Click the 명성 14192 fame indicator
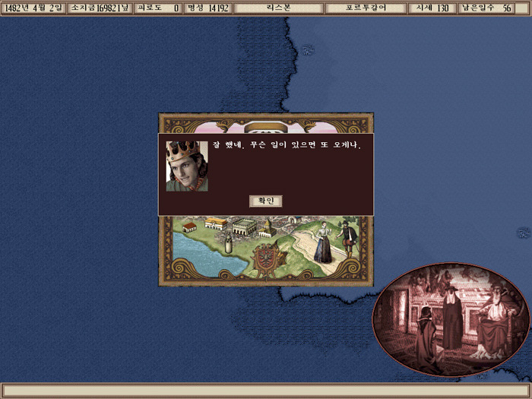This screenshot has height=399, width=532. 208,8
